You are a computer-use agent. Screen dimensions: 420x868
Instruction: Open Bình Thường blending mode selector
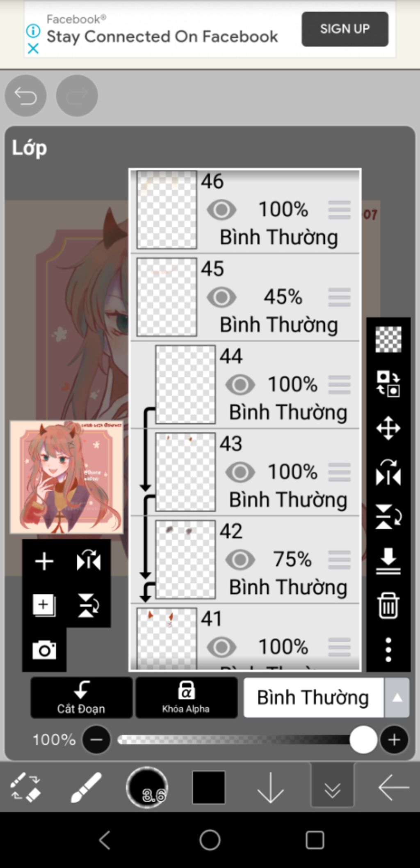coord(314,698)
